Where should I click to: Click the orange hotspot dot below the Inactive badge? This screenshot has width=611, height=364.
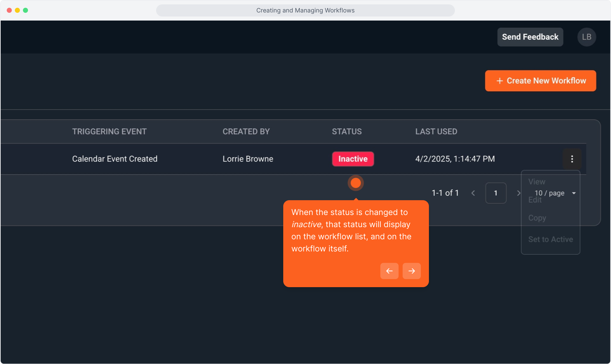(355, 183)
